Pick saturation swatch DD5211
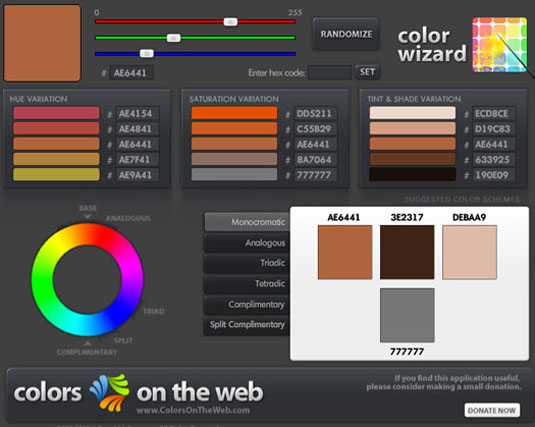 coord(234,113)
